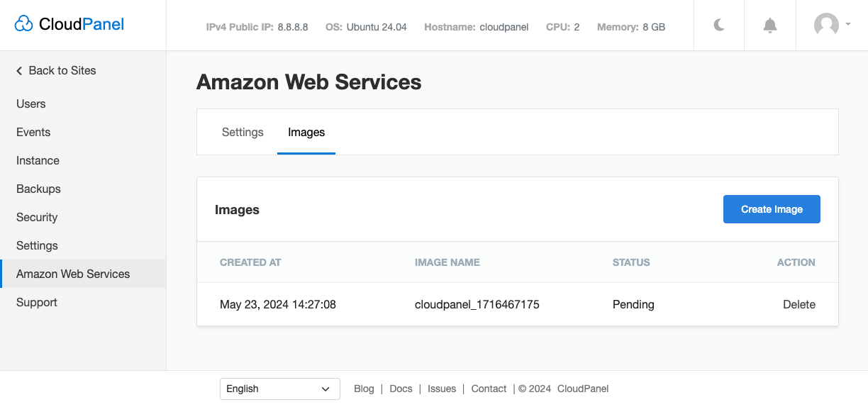Open the Docs footer link
The width and height of the screenshot is (868, 407).
pyautogui.click(x=401, y=389)
